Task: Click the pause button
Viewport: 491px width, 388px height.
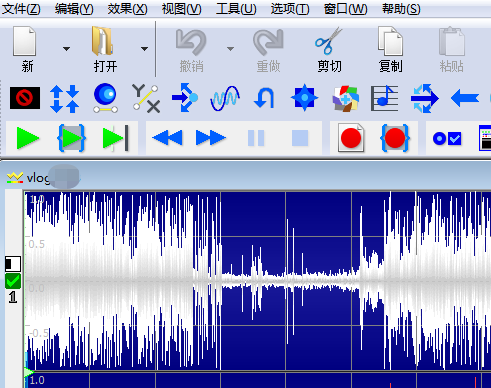Action: 256,138
